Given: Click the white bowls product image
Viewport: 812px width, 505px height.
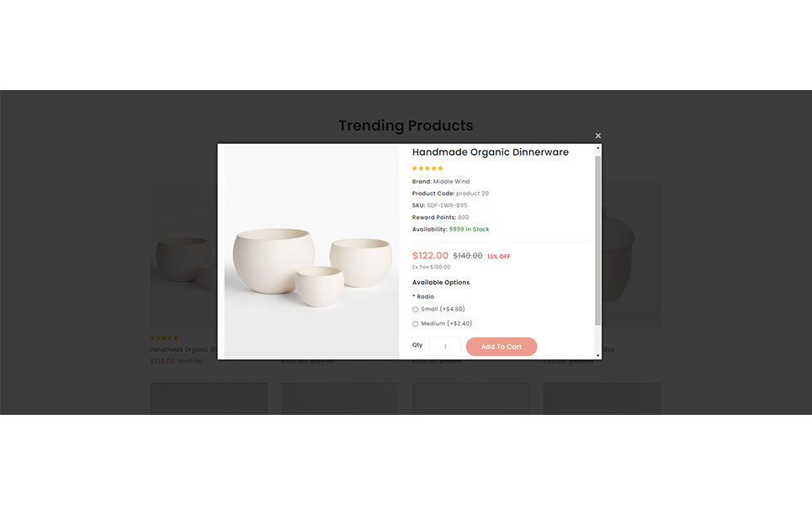Looking at the screenshot, I should tap(311, 252).
